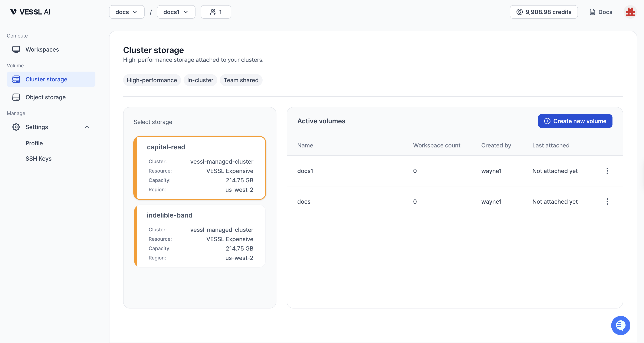This screenshot has width=644, height=343.
Task: Click the Settings gear icon
Action: [16, 127]
